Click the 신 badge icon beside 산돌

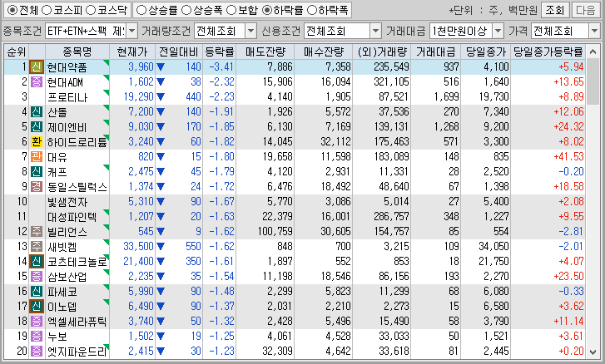coord(37,112)
